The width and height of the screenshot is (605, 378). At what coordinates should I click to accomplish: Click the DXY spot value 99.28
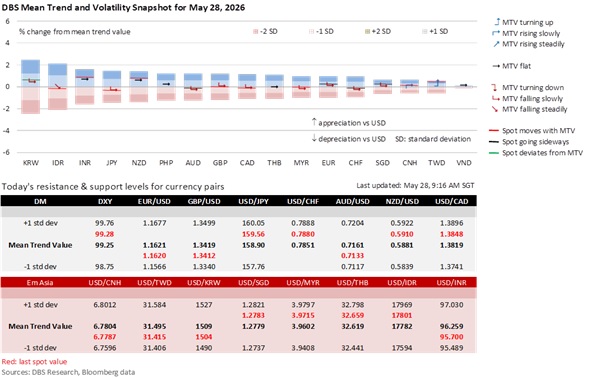point(105,234)
